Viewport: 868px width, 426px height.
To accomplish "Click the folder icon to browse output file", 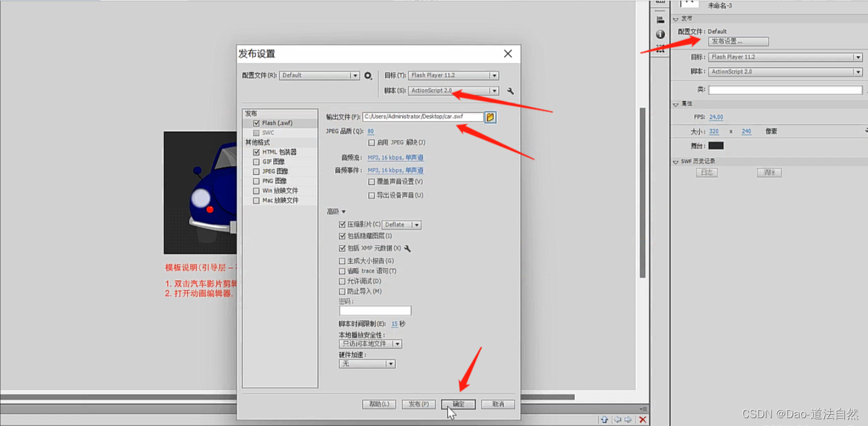I will pos(489,116).
